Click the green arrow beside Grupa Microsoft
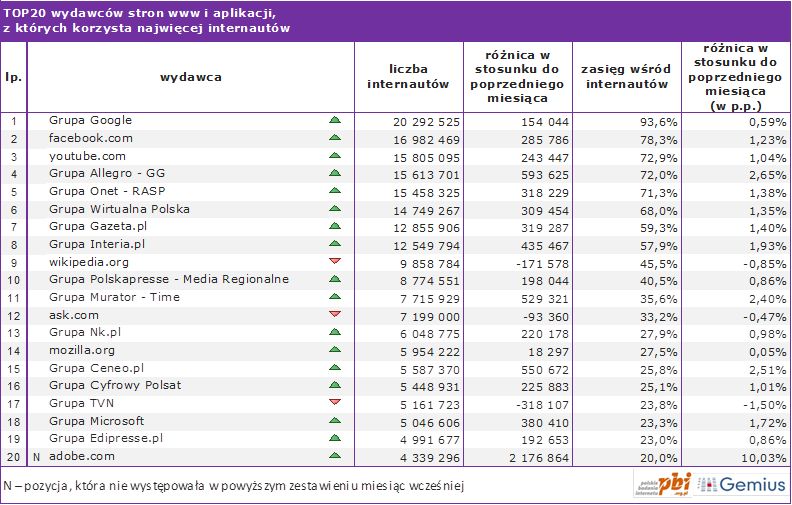792x505 pixels. [335, 420]
